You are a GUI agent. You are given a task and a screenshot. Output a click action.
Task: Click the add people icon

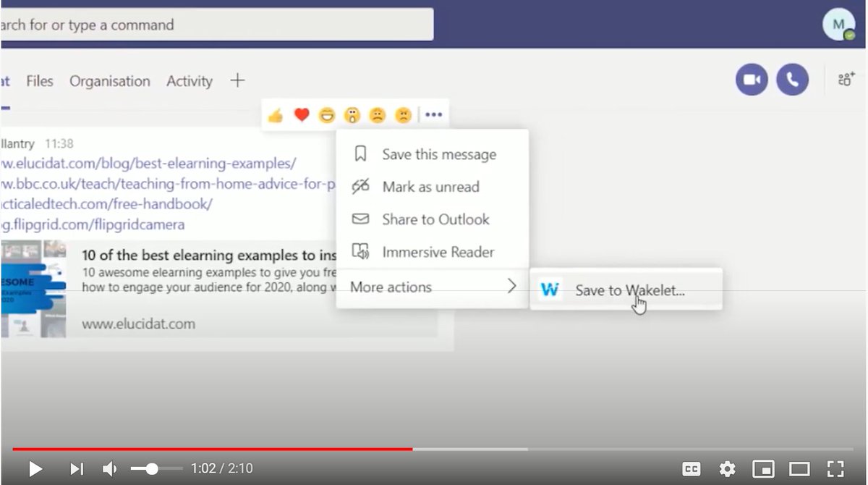[846, 80]
